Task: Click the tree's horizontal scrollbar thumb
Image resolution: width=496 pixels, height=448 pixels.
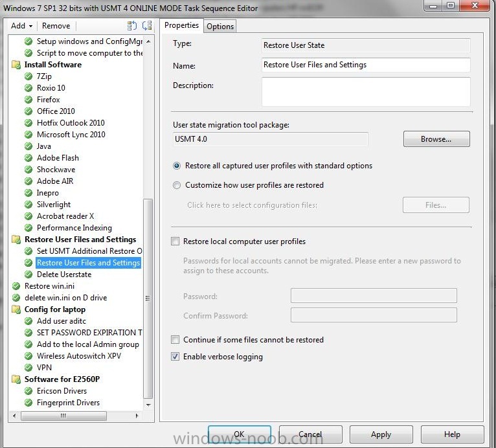Action: [63, 416]
